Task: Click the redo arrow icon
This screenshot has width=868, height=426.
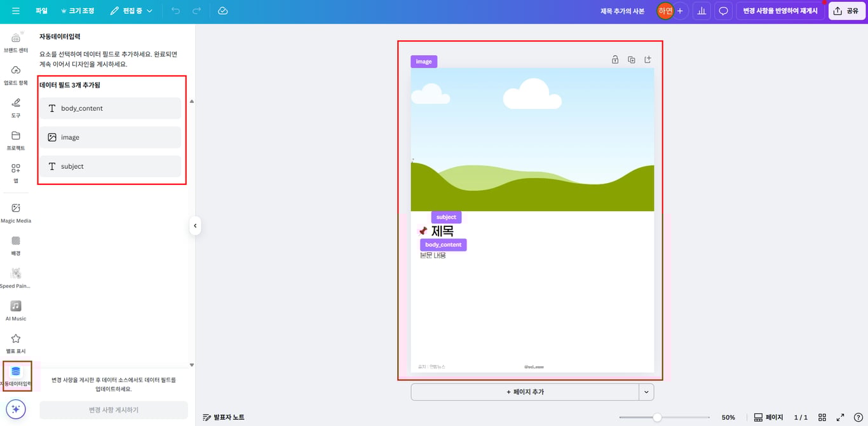Action: tap(196, 11)
